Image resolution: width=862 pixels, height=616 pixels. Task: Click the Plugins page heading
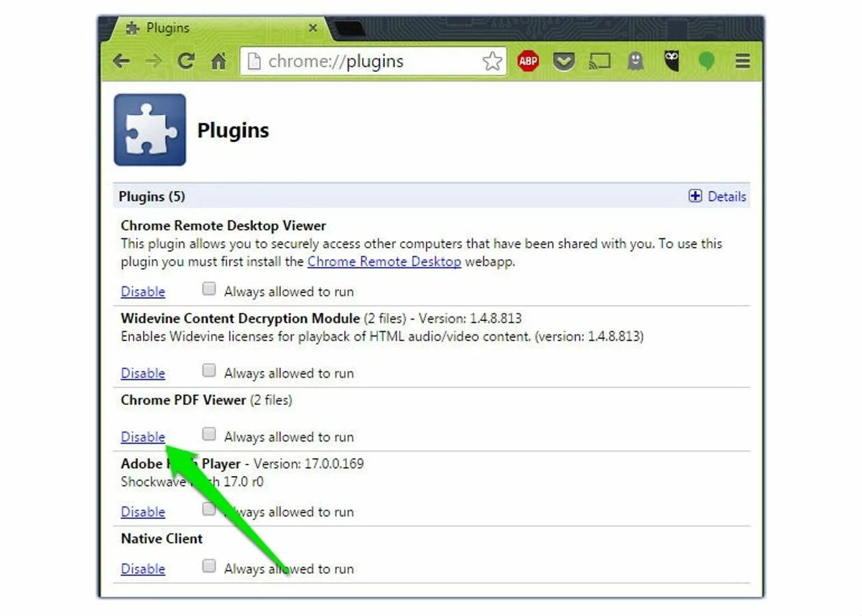tap(233, 131)
